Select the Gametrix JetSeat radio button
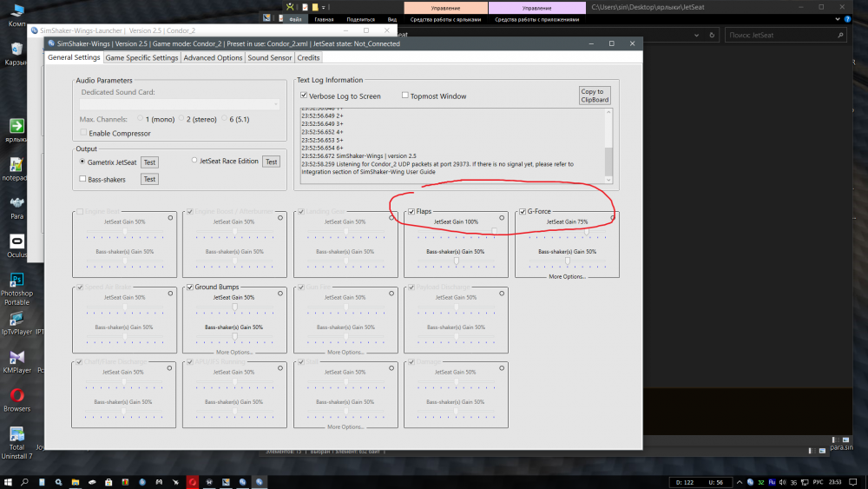The height and width of the screenshot is (489, 868). pos(82,162)
